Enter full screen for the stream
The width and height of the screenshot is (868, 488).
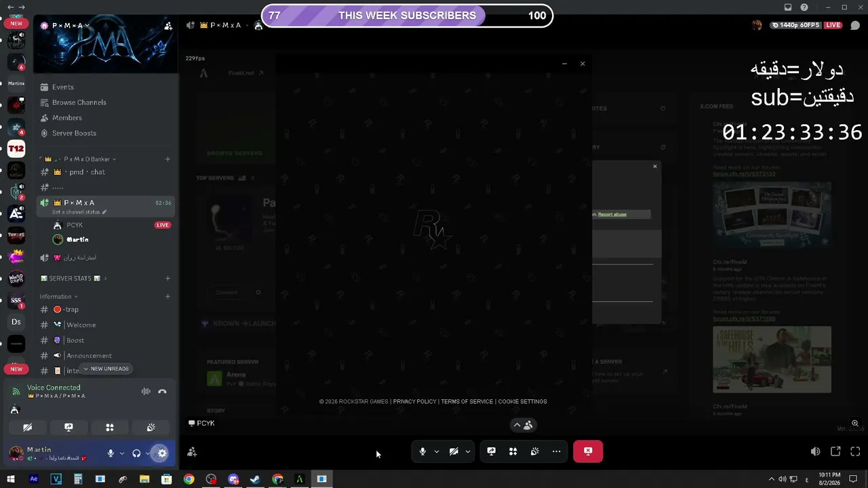(855, 451)
